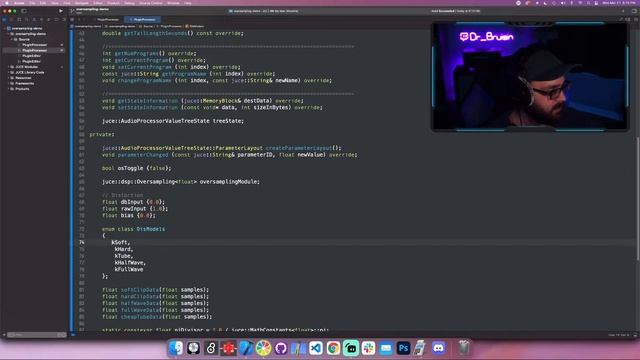Screen dimensions: 640x360
Task: Click the treeState declaration line
Action: coord(173,121)
